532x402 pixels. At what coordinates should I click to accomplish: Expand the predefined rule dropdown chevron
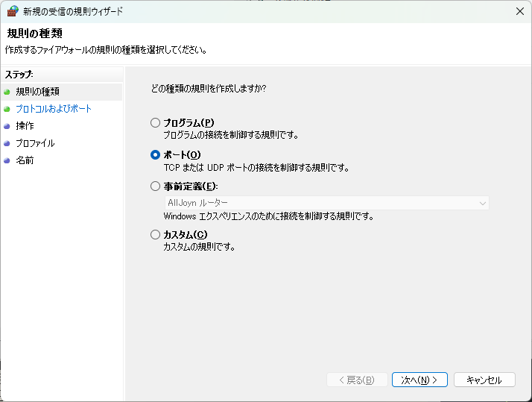pyautogui.click(x=483, y=203)
